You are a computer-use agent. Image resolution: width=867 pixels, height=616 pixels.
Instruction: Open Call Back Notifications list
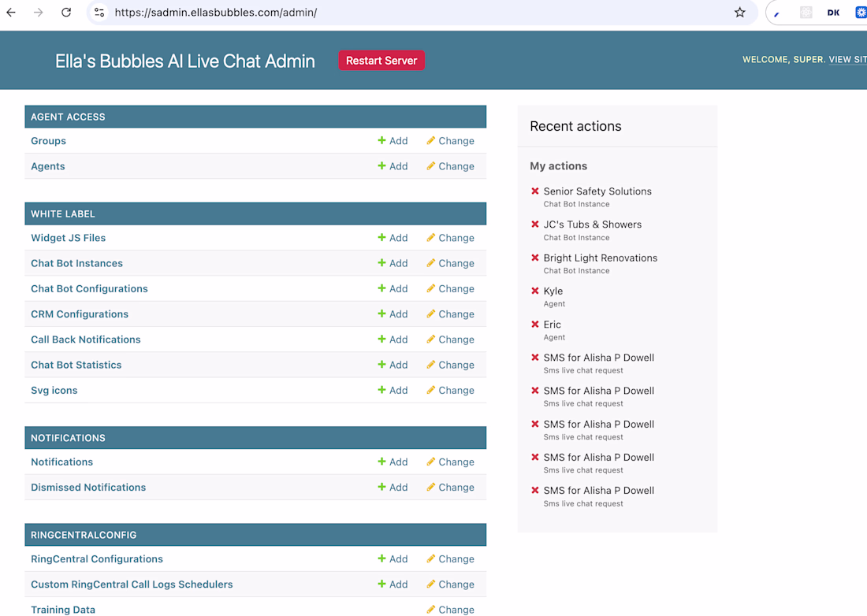tap(85, 340)
